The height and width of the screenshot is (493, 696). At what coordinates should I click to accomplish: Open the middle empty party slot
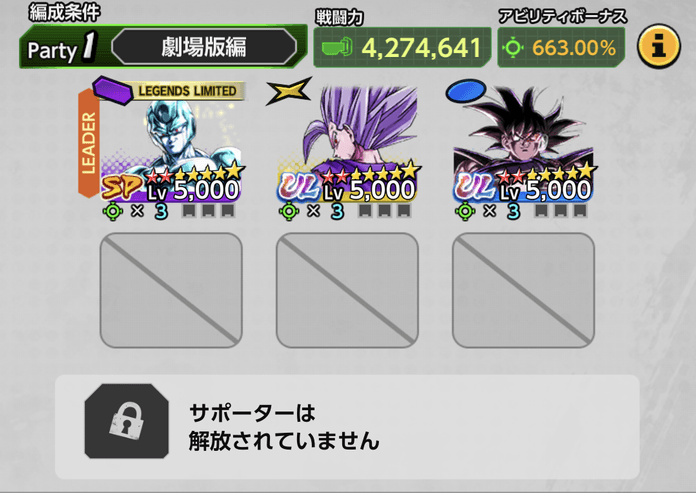347,290
